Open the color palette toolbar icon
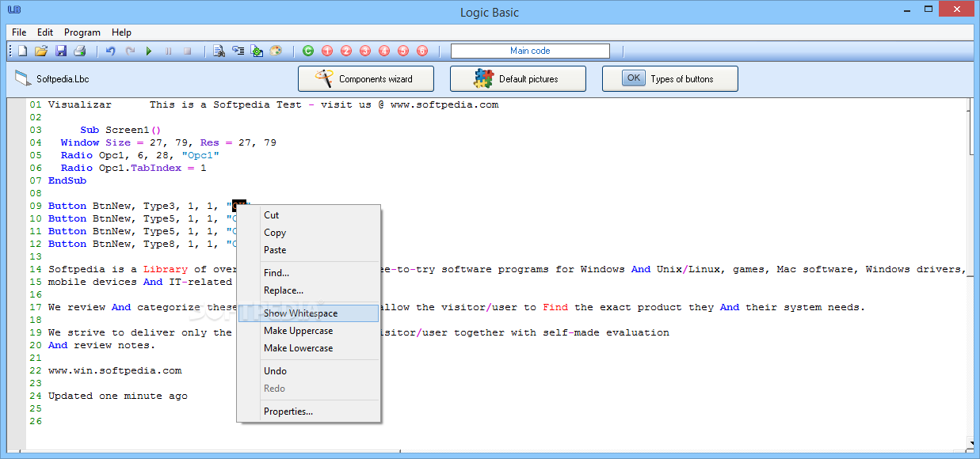The width and height of the screenshot is (980, 459). (276, 51)
